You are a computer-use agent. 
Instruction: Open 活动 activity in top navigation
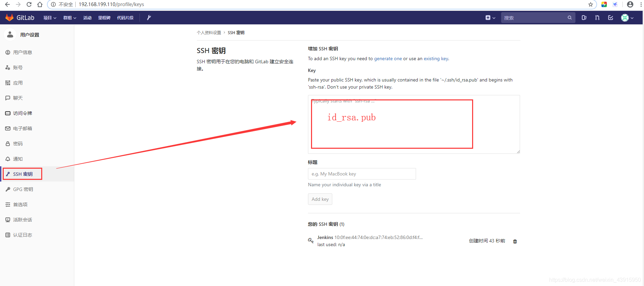[x=87, y=18]
